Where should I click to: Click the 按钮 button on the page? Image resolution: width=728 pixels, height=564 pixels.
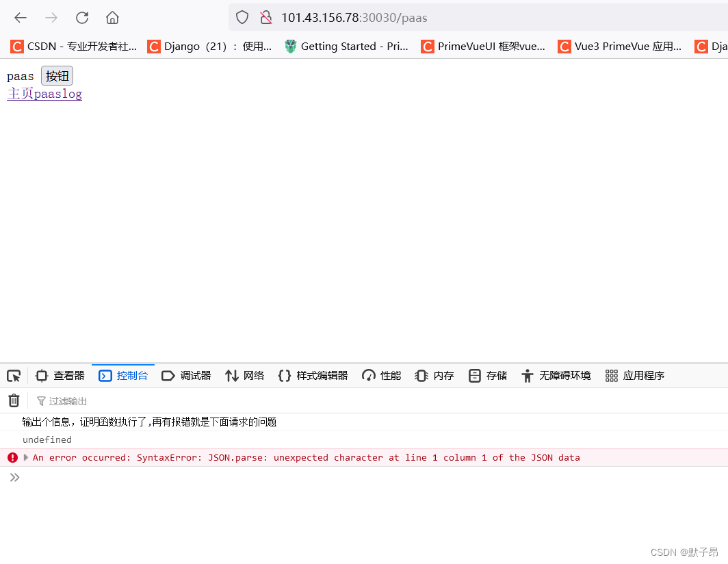(x=57, y=75)
